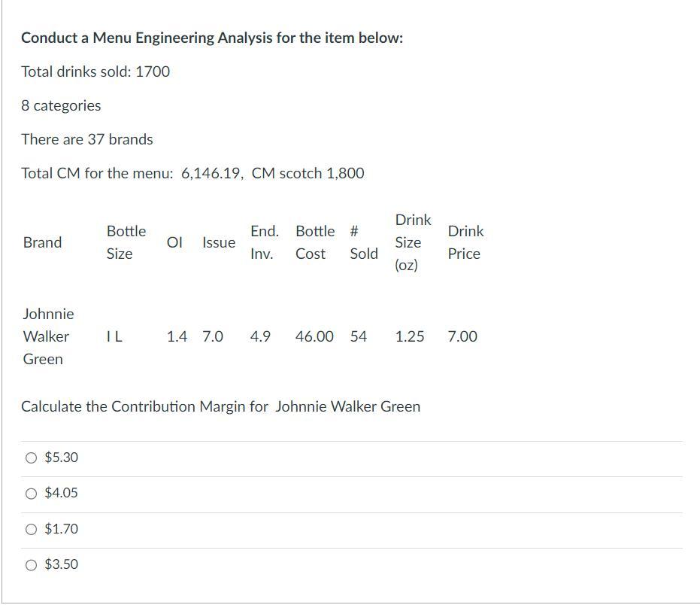This screenshot has width=700, height=605.
Task: Click the Total drinks sold line
Action: point(94,71)
